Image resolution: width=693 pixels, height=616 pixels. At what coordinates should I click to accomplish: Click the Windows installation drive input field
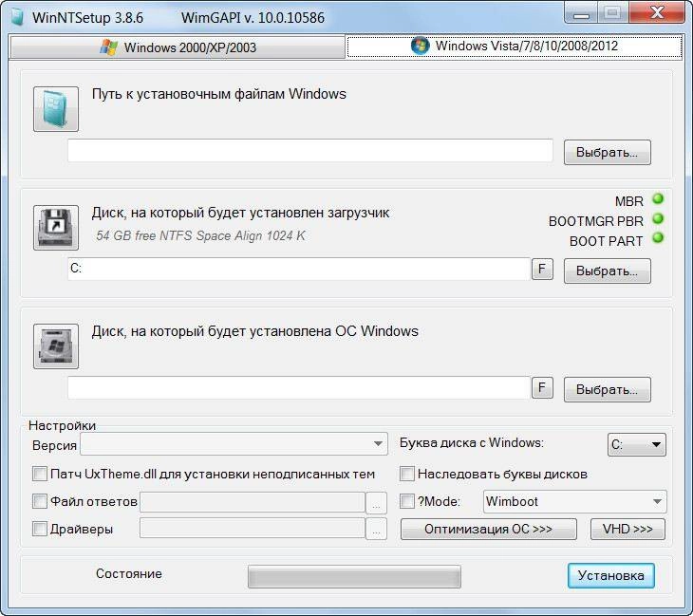coord(299,387)
